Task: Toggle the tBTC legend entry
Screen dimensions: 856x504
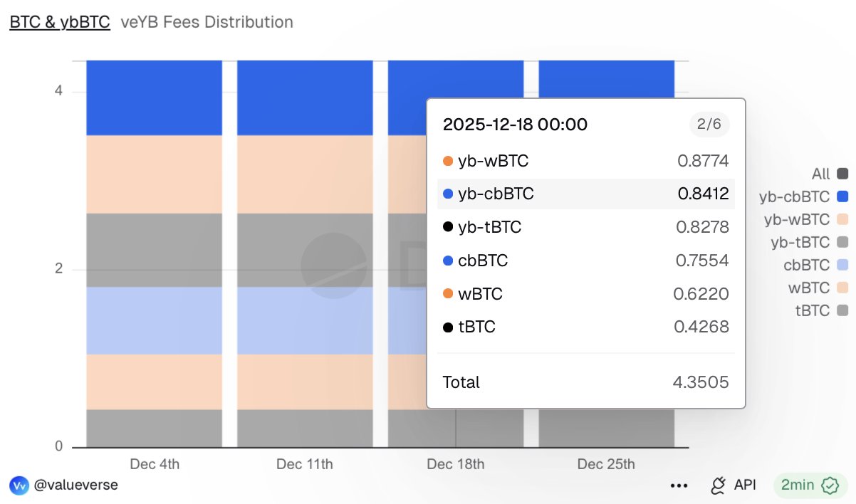Action: (843, 310)
